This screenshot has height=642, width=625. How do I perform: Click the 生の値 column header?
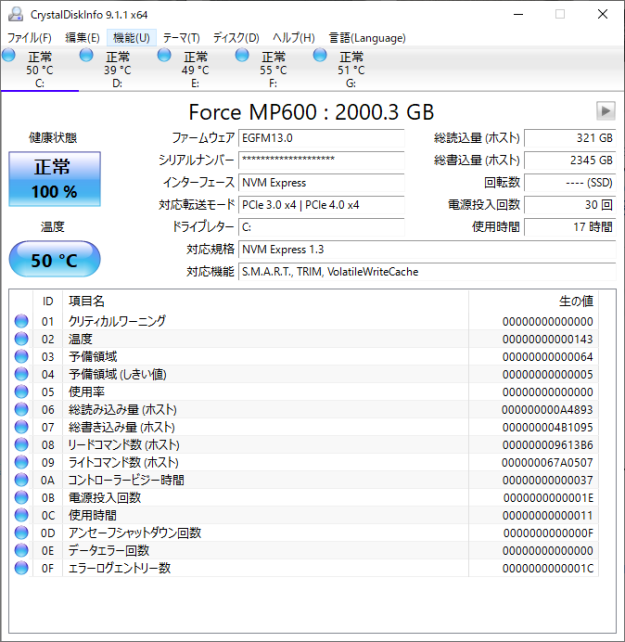pos(575,301)
